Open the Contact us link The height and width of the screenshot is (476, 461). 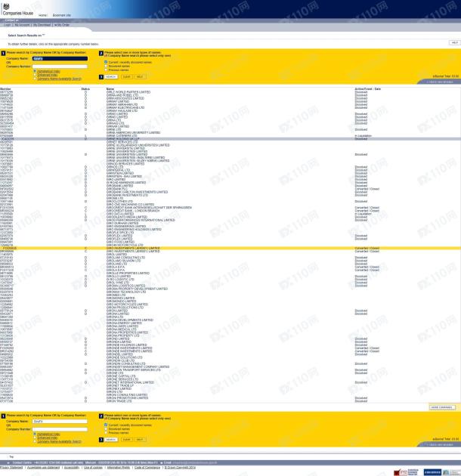(12, 20)
